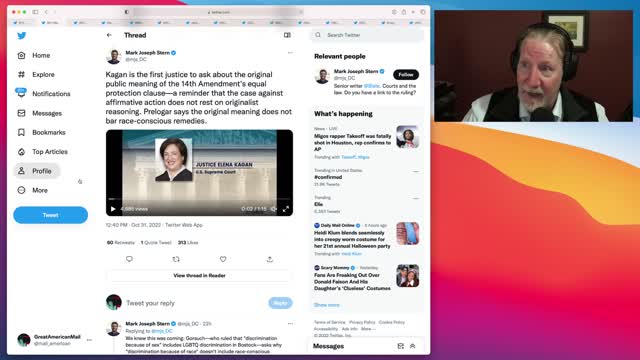Click Safari share icon in toolbar
Viewport: 640px width, 360px height.
[404, 12]
